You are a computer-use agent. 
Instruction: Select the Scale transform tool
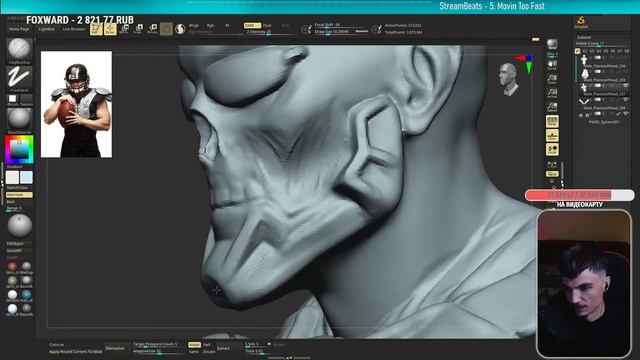pyautogui.click(x=138, y=29)
